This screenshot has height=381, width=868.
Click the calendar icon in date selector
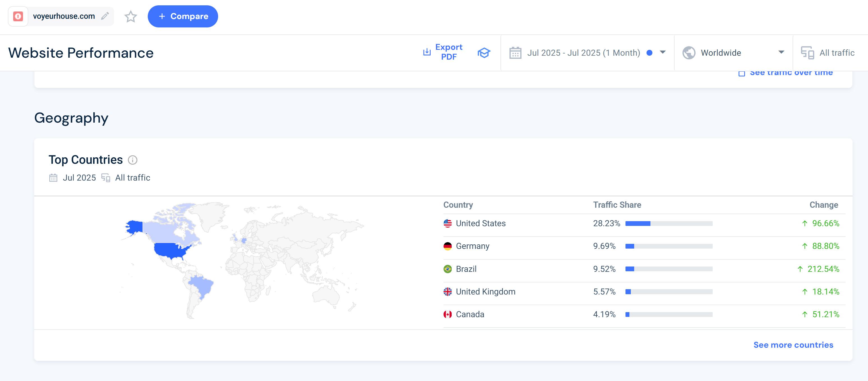coord(515,53)
